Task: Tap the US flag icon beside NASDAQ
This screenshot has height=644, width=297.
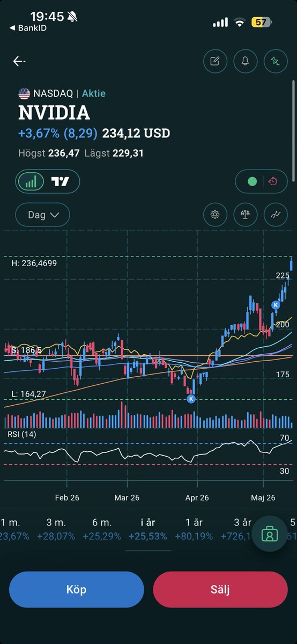Action: (x=24, y=93)
